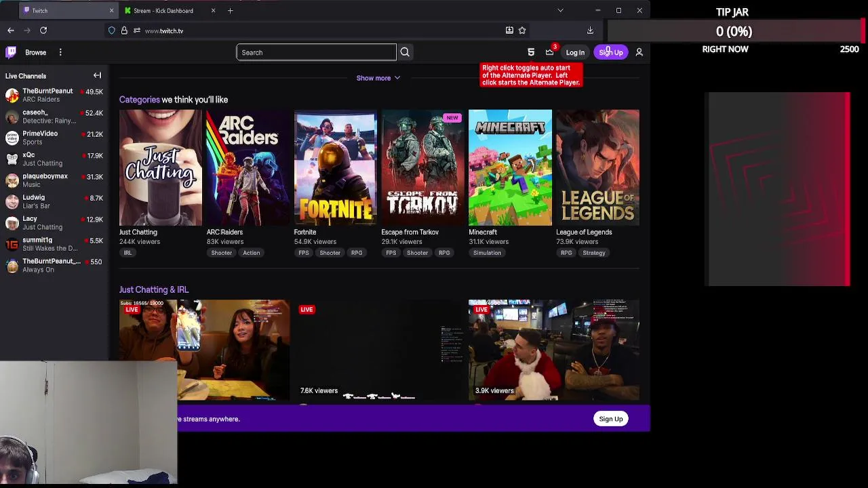Click the Minecraft title link

click(483, 232)
